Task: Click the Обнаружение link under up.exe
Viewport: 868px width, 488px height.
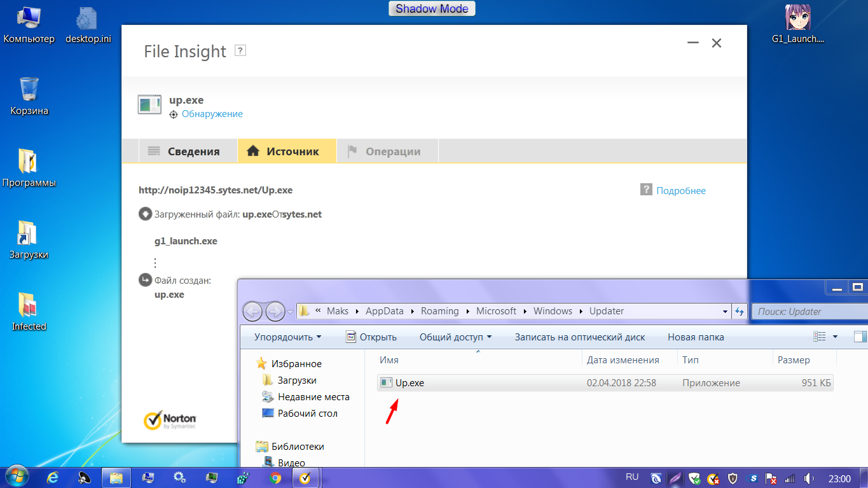Action: tap(212, 114)
